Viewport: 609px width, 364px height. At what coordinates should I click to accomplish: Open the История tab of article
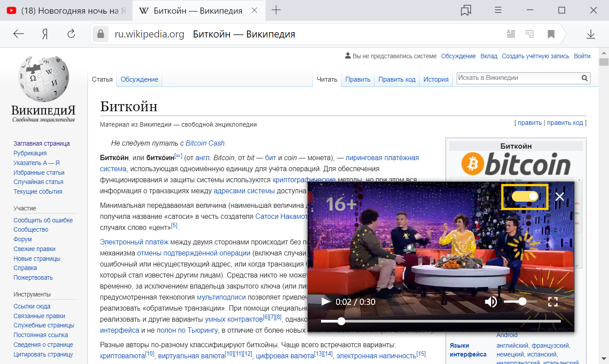436,79
